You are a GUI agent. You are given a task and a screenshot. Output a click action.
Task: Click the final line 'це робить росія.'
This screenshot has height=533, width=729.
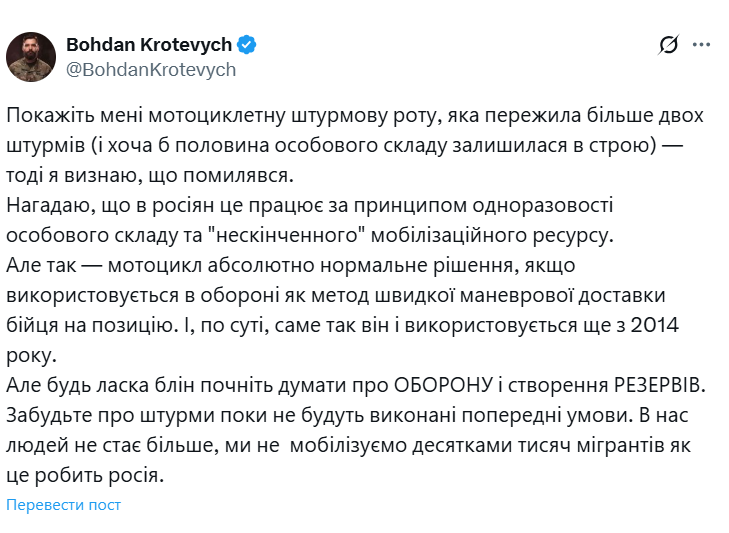pos(85,475)
